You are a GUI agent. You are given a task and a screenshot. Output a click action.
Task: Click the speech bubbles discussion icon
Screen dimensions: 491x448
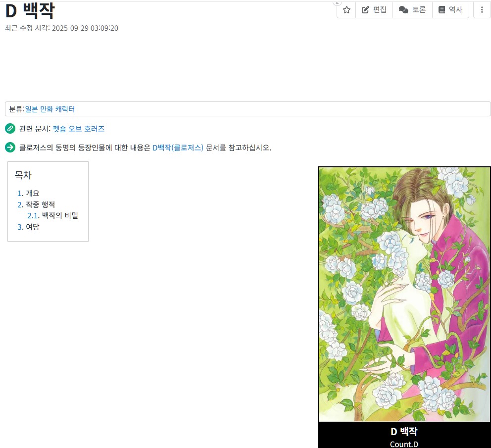tap(403, 10)
